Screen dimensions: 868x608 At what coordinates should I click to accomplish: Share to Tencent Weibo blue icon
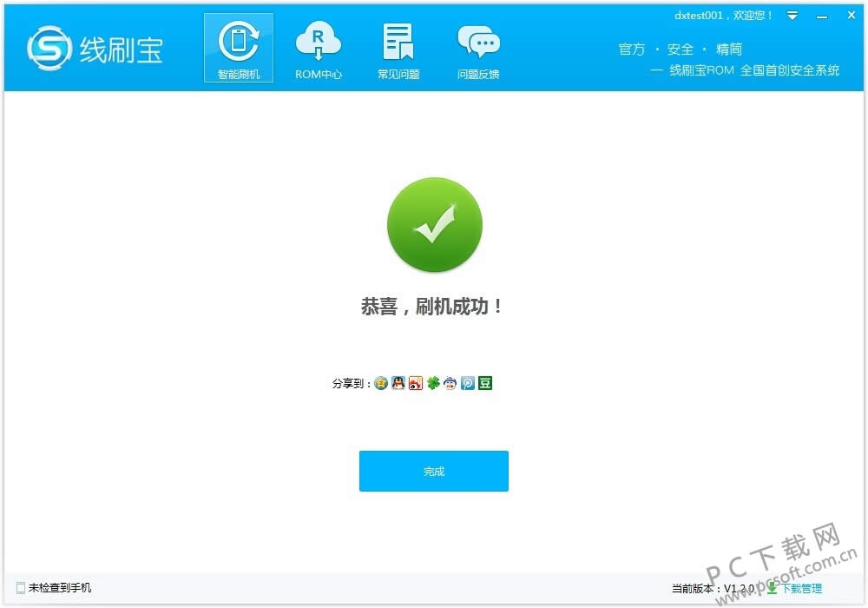468,383
